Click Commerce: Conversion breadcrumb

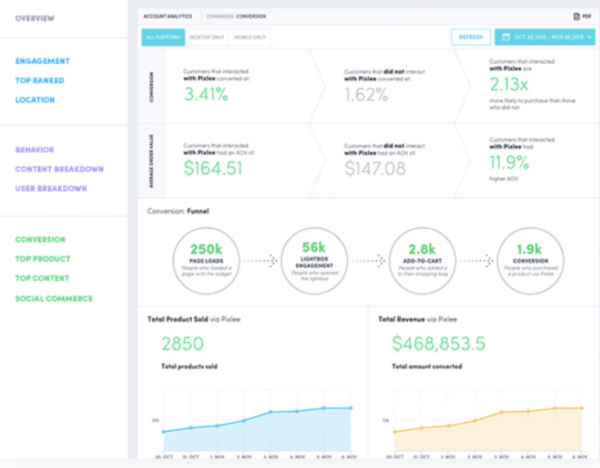pos(235,16)
